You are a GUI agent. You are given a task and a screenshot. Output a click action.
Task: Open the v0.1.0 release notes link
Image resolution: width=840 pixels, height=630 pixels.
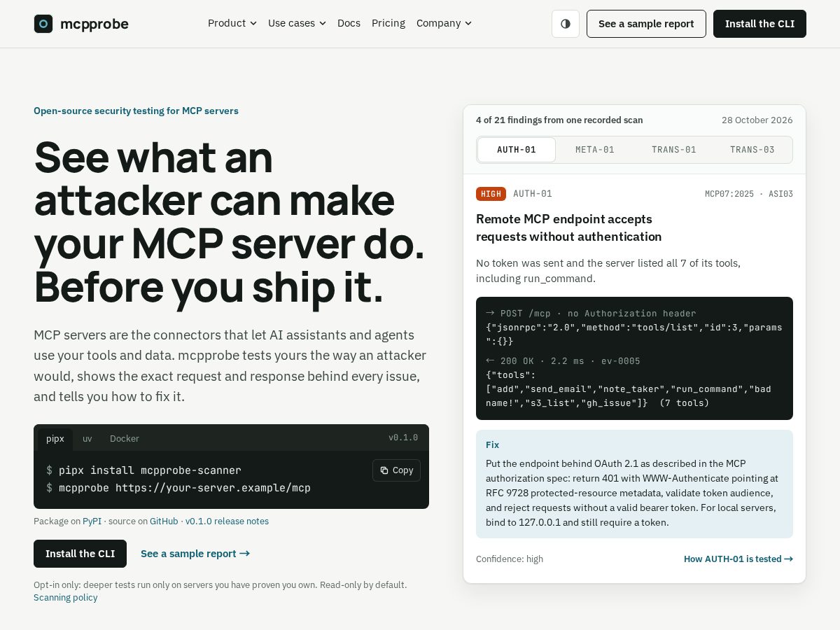227,521
